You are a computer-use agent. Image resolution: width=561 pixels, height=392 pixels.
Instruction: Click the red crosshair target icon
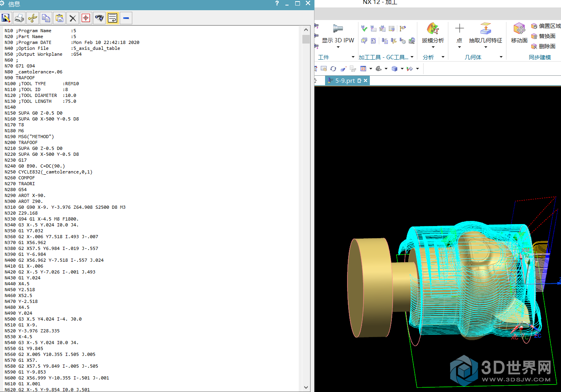coord(86,18)
